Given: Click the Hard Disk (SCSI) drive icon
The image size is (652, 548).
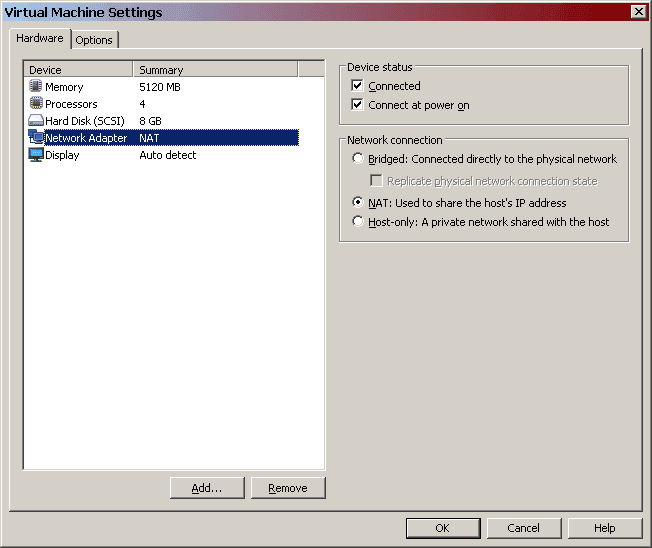Looking at the screenshot, I should (36, 121).
